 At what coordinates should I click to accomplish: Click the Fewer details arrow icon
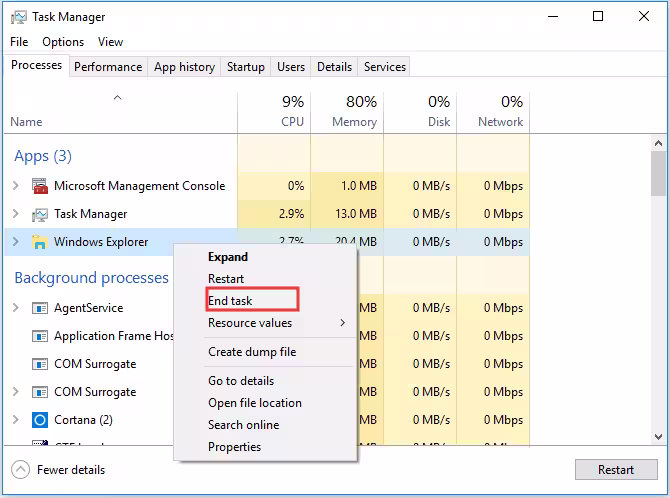pos(21,470)
